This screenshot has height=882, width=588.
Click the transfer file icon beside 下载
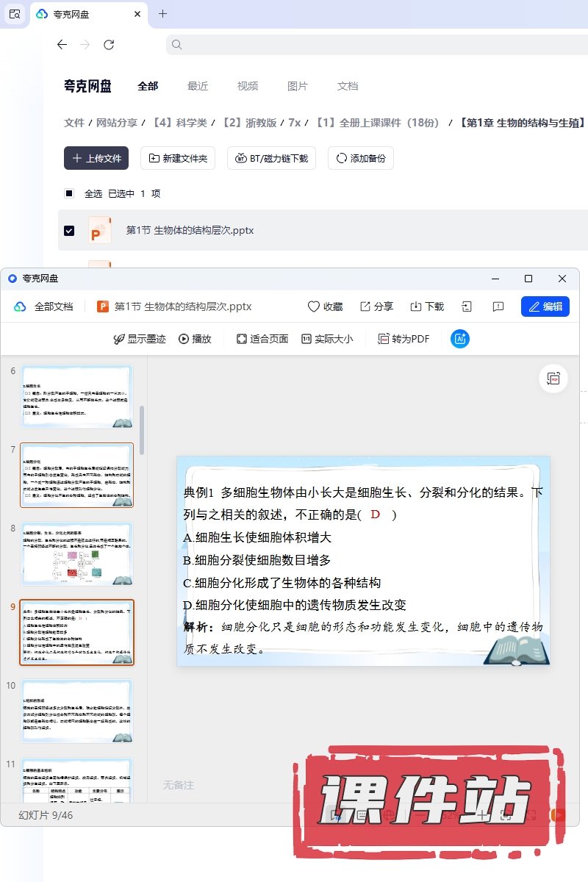(x=467, y=306)
